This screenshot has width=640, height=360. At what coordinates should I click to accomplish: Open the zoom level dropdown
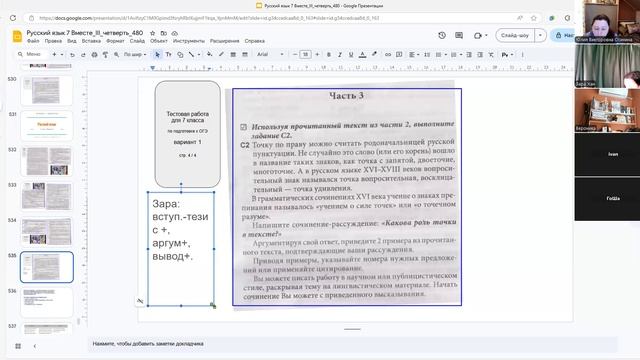click(135, 55)
